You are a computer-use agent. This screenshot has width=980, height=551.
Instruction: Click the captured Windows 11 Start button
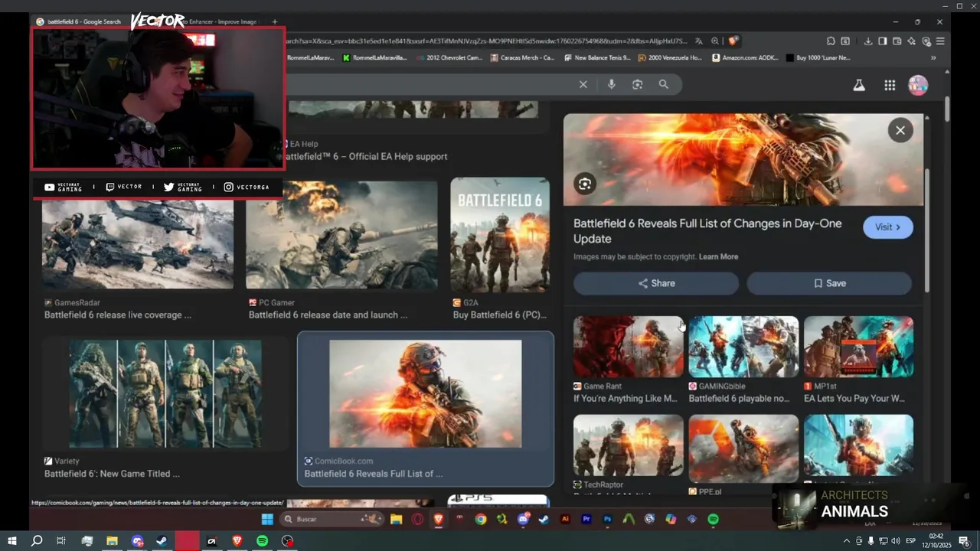click(266, 519)
